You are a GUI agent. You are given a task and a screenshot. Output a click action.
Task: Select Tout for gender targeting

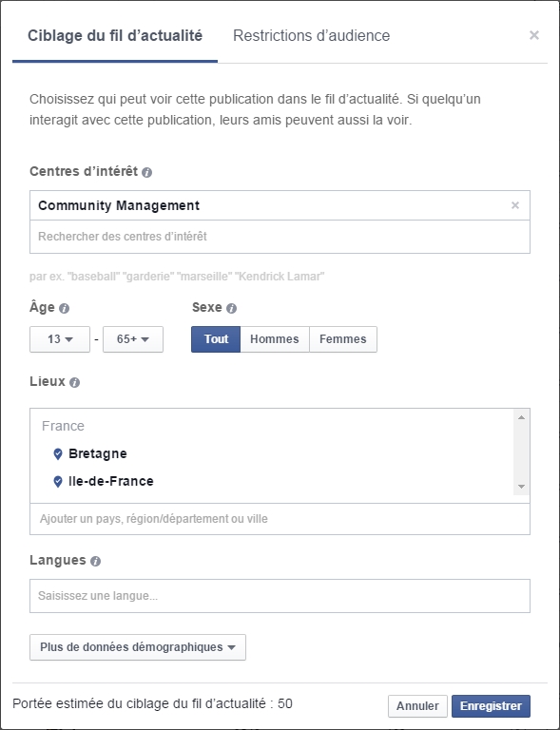click(x=216, y=339)
